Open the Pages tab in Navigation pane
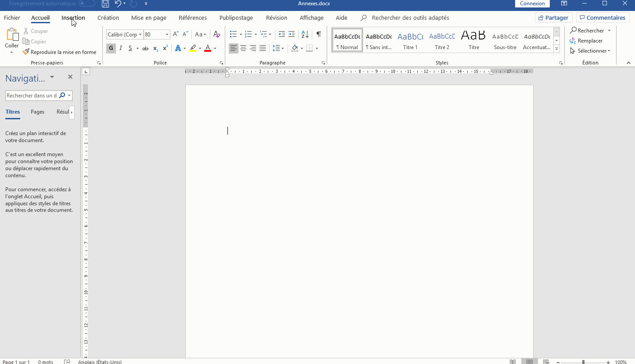This screenshot has width=635, height=364. pos(37,112)
